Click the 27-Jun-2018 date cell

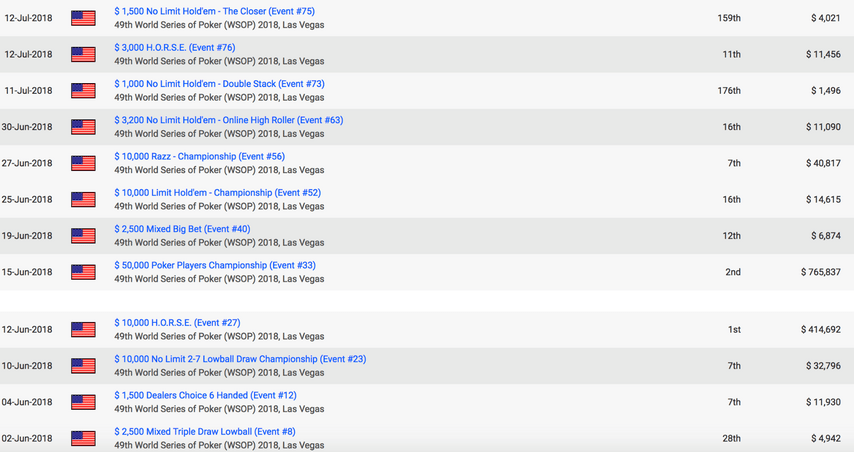point(27,163)
